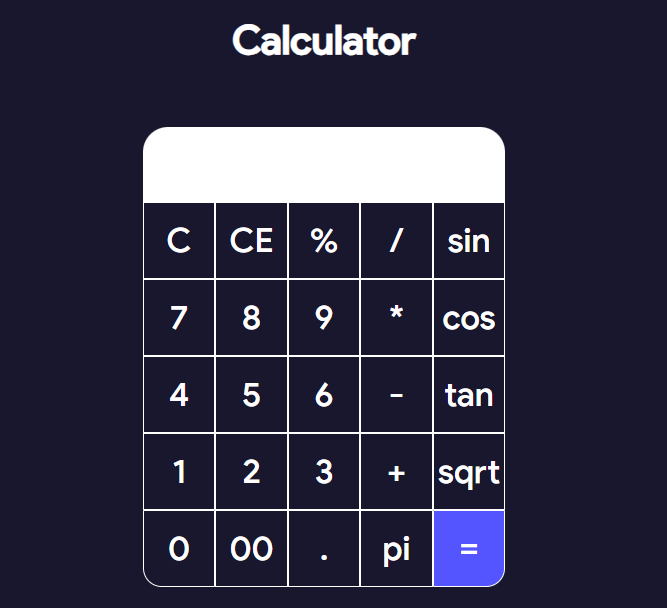667x608 pixels.
Task: Enter the decimal point
Action: click(324, 549)
